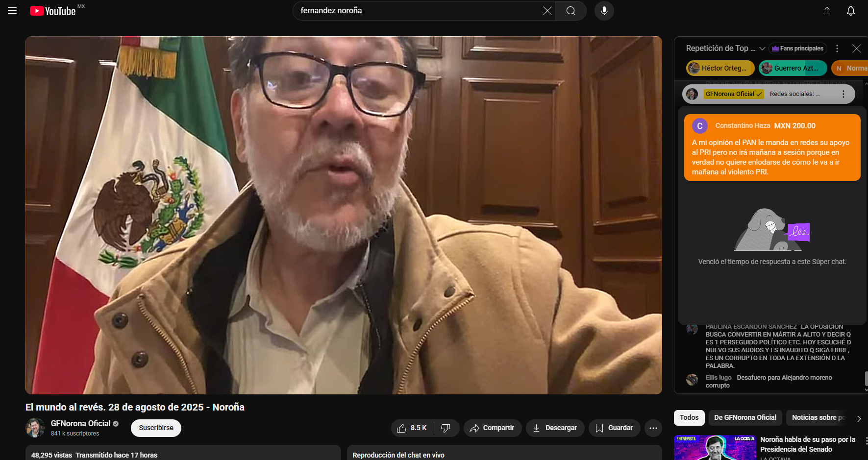Click the Compartir share button
The width and height of the screenshot is (868, 460).
[492, 428]
